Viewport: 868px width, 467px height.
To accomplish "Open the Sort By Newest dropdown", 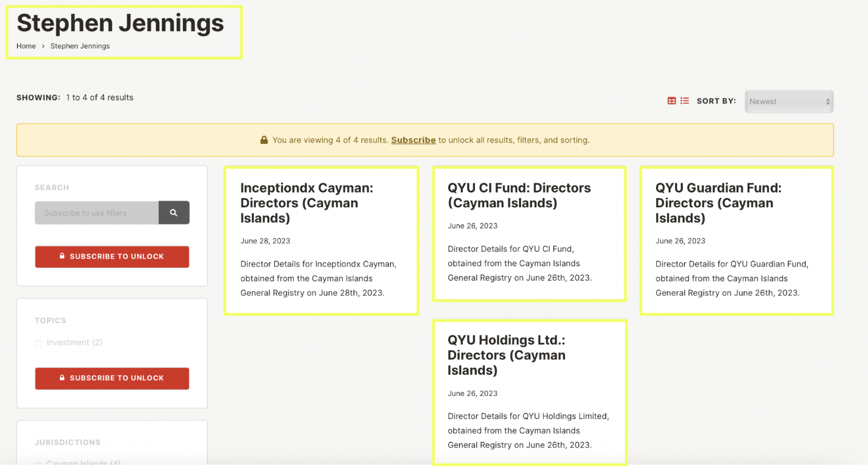I will pos(789,101).
